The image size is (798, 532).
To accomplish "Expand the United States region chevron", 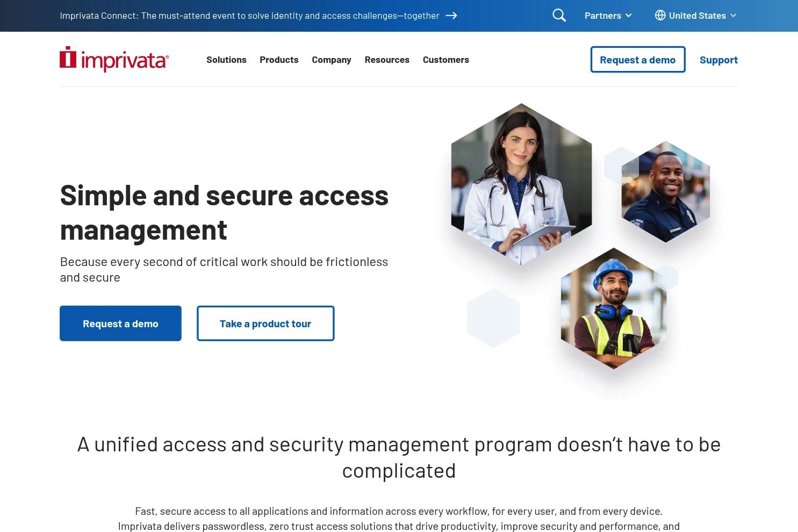I will (734, 16).
